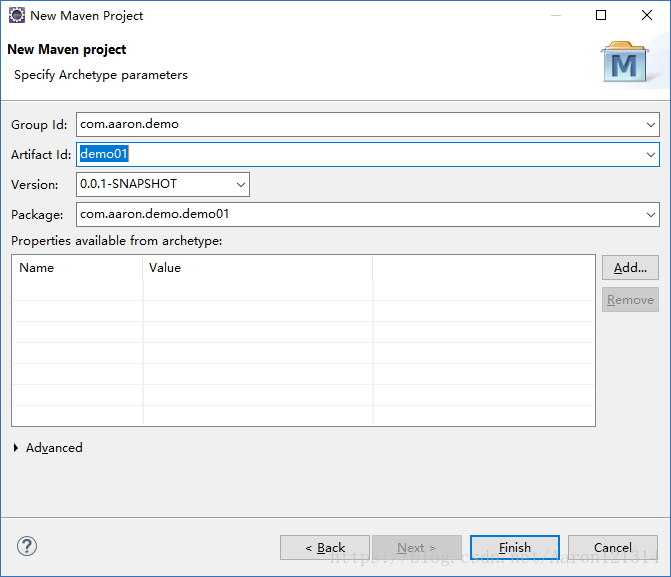Viewport: 671px width, 577px height.
Task: Click the disabled Remove button
Action: (630, 300)
